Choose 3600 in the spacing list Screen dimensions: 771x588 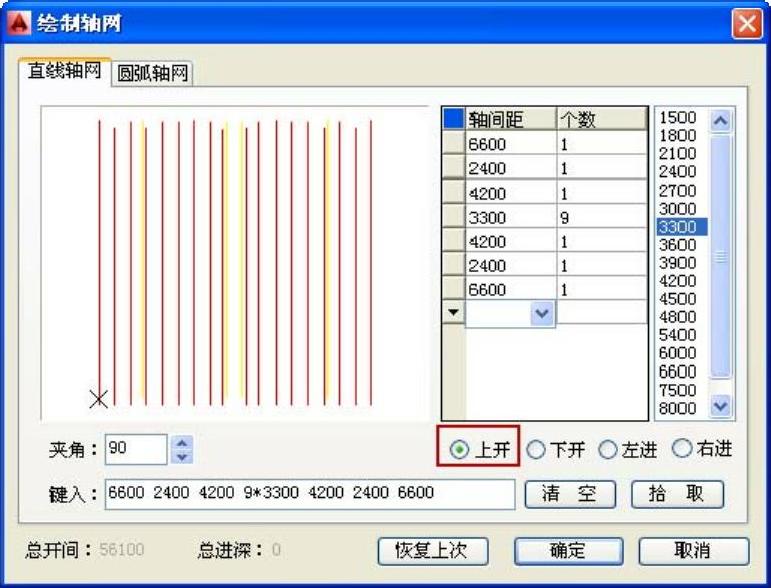pyautogui.click(x=678, y=244)
